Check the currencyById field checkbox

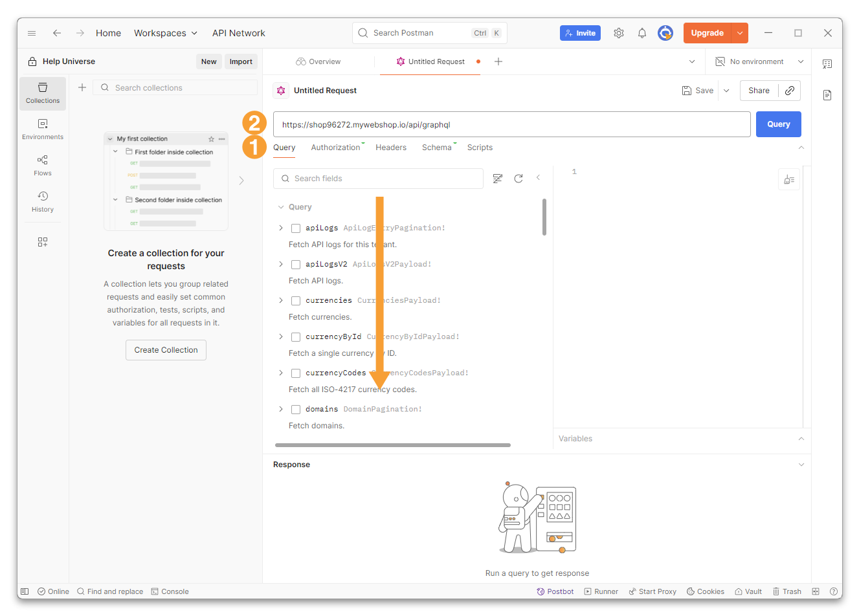[296, 337]
